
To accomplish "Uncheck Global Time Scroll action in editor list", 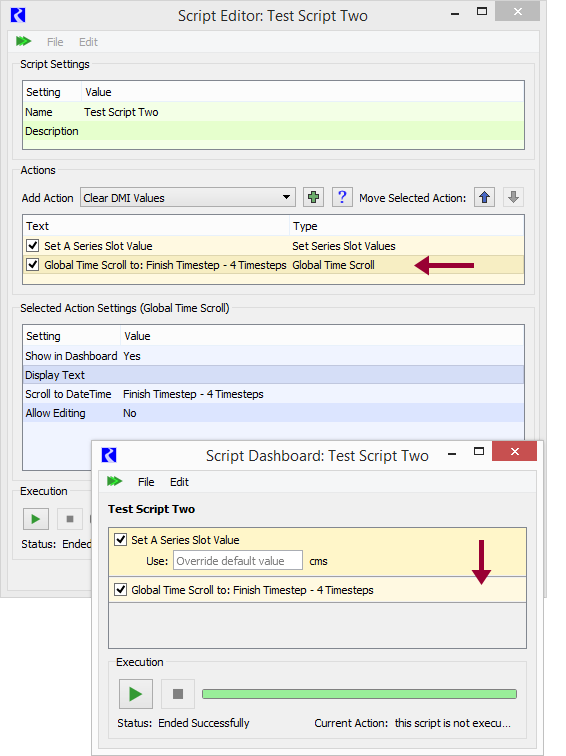I will tap(33, 265).
